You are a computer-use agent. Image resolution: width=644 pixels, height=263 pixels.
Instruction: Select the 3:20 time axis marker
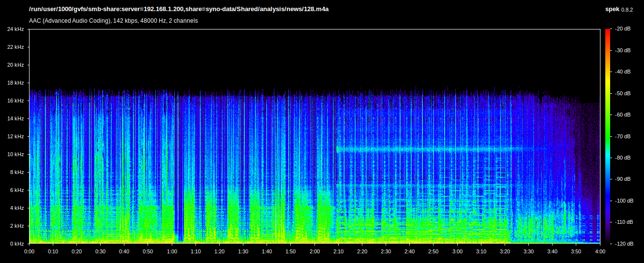click(x=505, y=252)
